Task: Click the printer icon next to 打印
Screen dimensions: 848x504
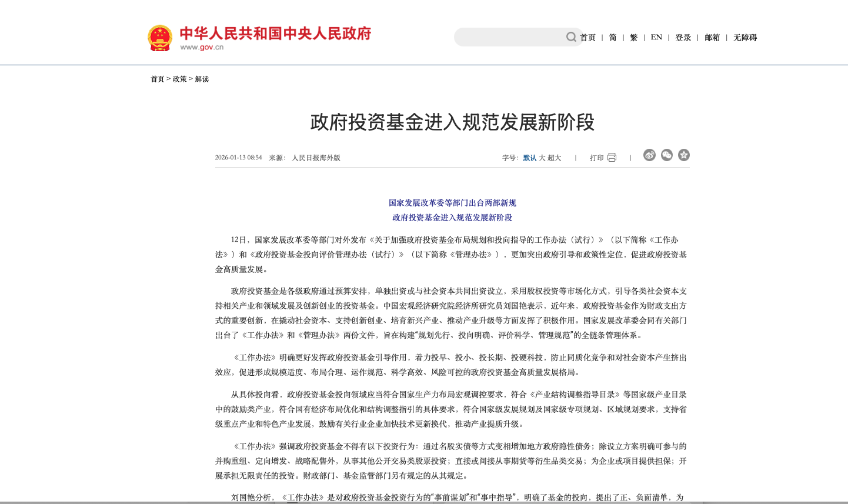Action: pyautogui.click(x=612, y=158)
